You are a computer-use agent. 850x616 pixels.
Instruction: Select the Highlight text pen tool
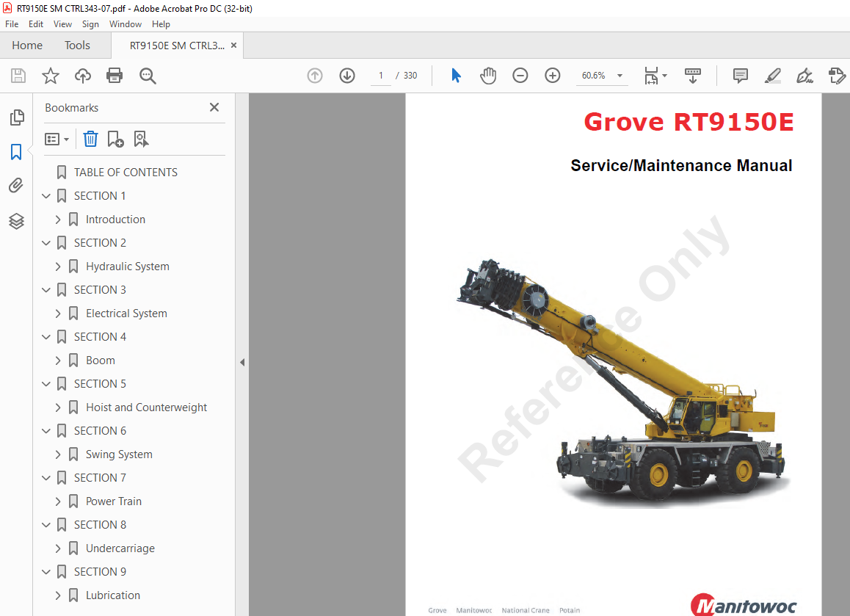click(x=772, y=76)
